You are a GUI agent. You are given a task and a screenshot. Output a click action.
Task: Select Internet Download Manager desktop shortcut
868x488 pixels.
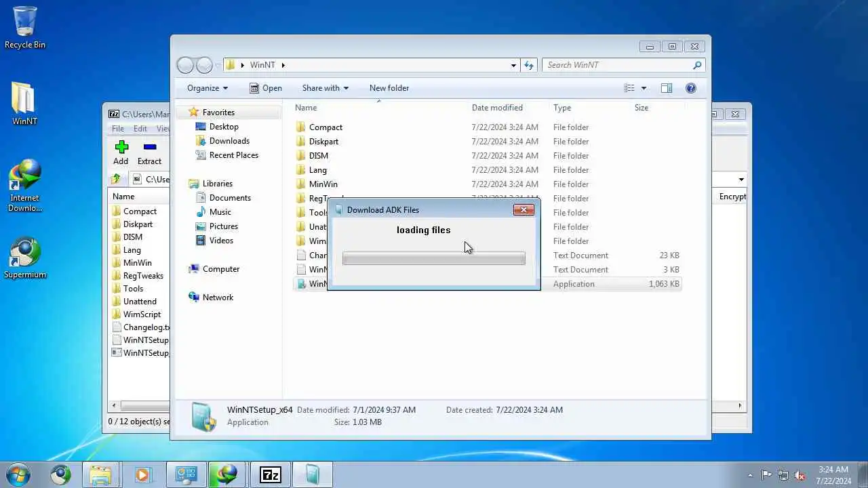pyautogui.click(x=25, y=186)
